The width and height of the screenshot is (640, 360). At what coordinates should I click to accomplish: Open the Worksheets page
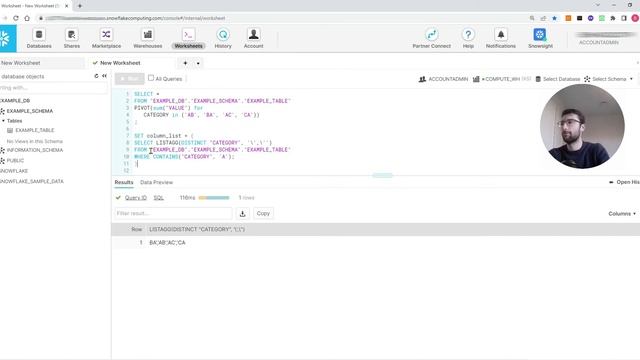coord(188,39)
